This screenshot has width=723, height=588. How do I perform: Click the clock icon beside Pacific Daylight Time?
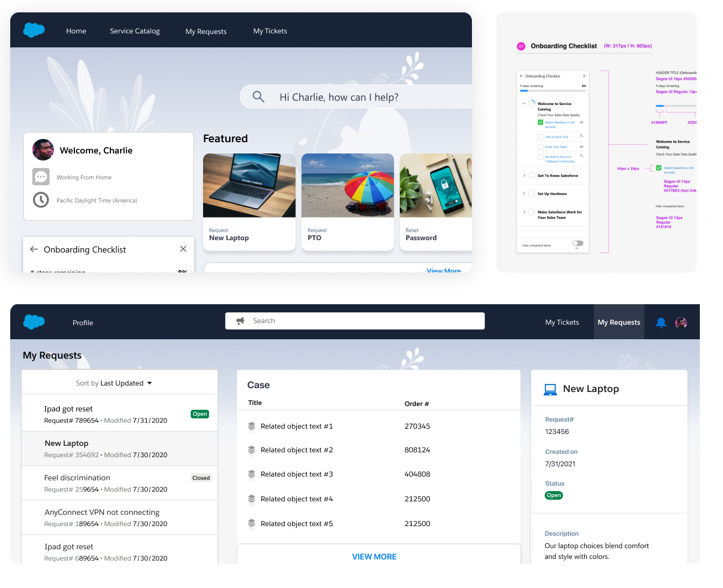tap(41, 200)
